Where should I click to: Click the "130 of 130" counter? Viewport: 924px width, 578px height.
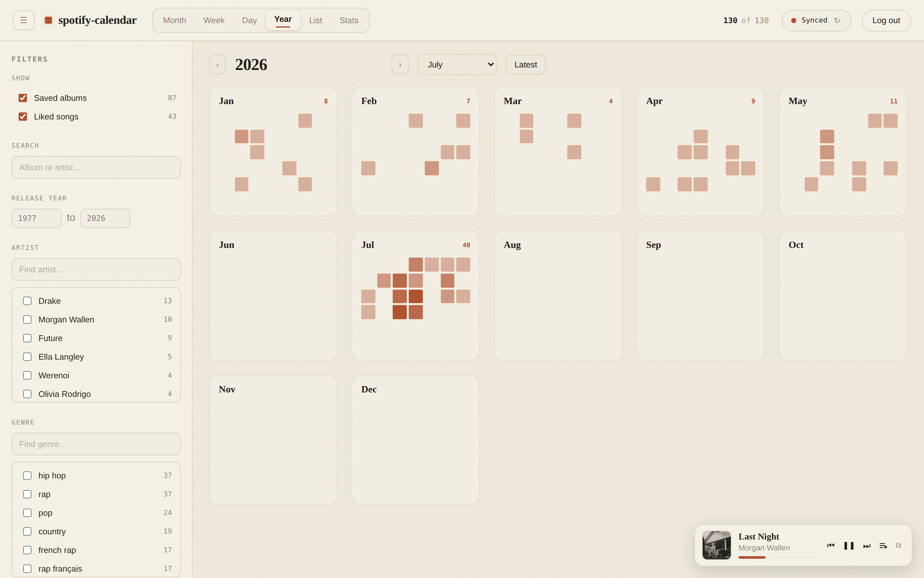click(x=746, y=20)
